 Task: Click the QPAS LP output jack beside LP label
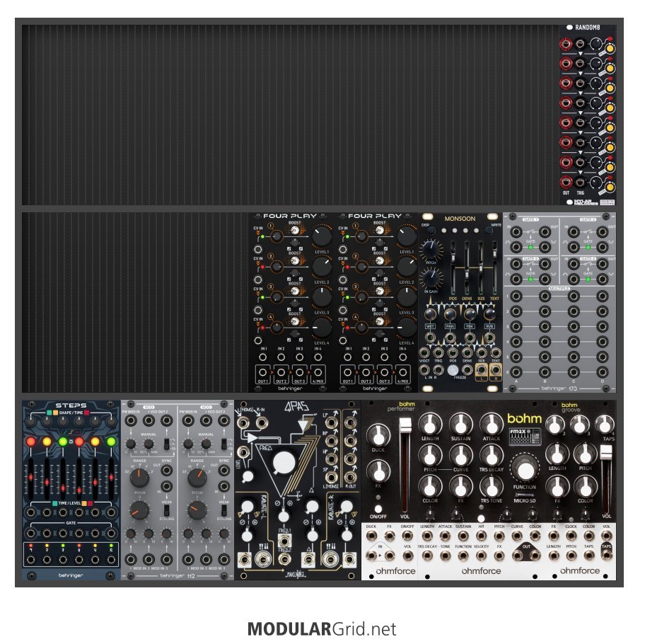[331, 422]
